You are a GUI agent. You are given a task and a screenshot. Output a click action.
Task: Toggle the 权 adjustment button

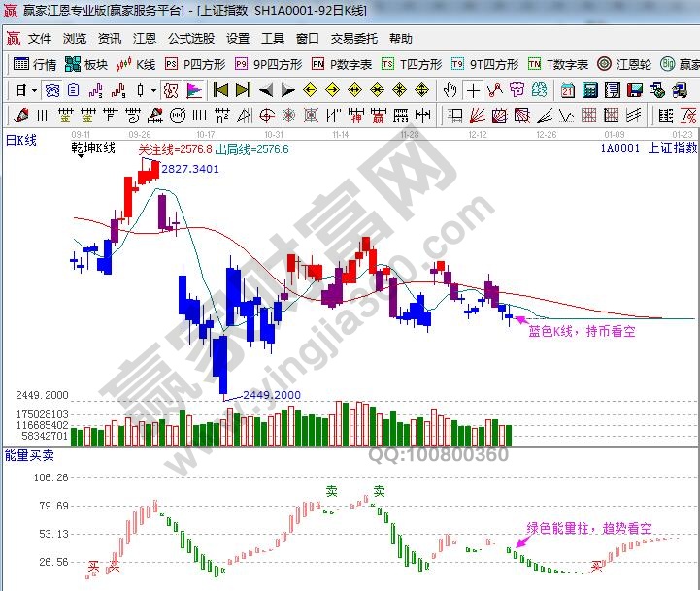(170, 90)
